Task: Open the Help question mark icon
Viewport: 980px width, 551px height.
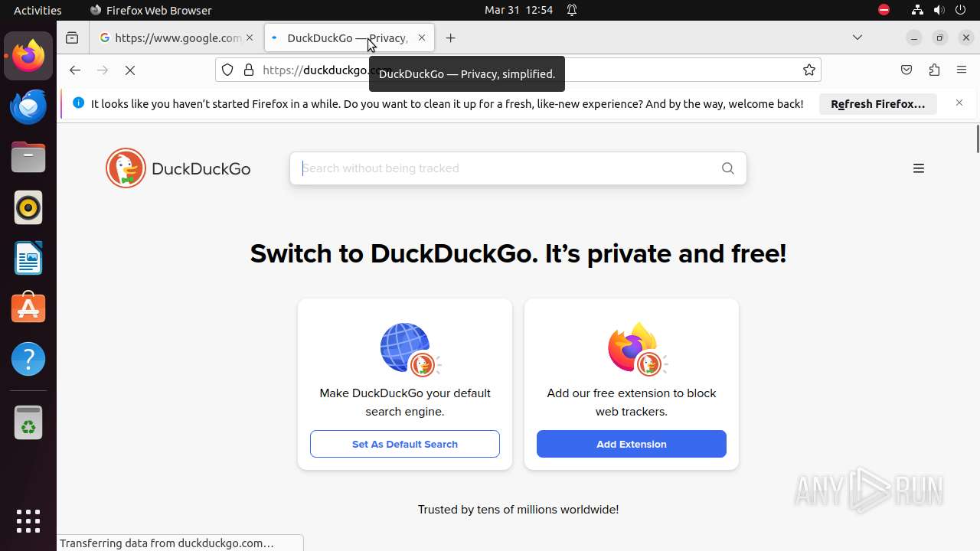Action: point(28,359)
